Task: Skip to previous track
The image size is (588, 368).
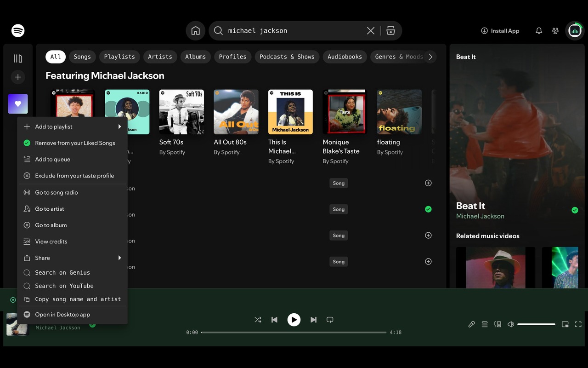Action: pos(274,320)
